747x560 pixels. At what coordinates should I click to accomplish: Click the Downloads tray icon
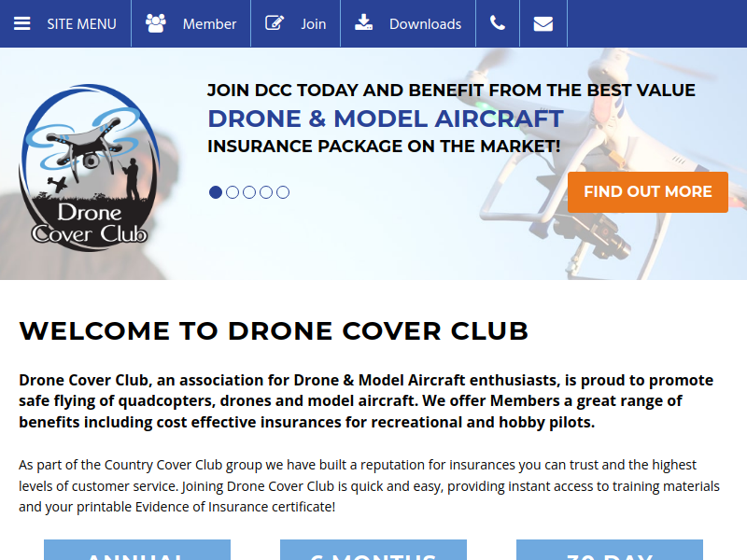363,22
